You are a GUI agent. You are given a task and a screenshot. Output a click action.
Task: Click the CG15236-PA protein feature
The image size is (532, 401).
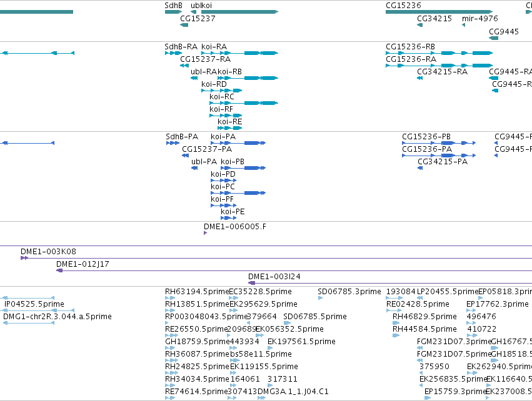(439, 156)
